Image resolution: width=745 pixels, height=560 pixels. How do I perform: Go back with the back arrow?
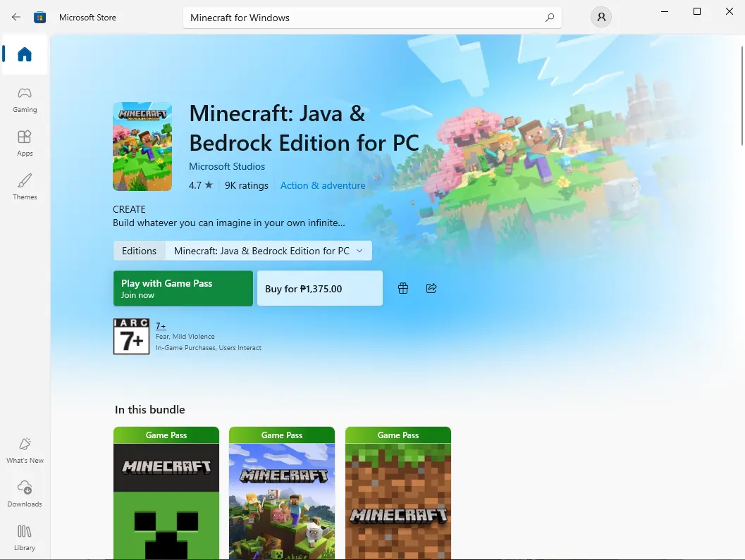click(16, 17)
